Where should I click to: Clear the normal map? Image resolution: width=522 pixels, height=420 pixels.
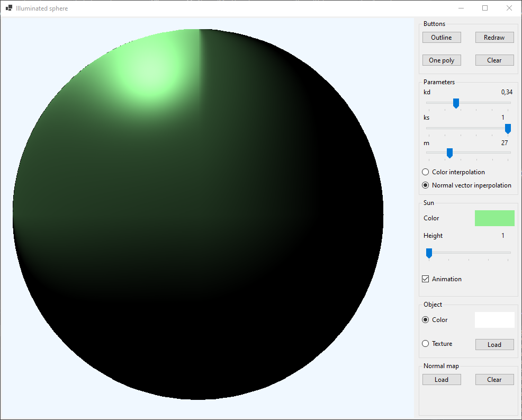494,380
